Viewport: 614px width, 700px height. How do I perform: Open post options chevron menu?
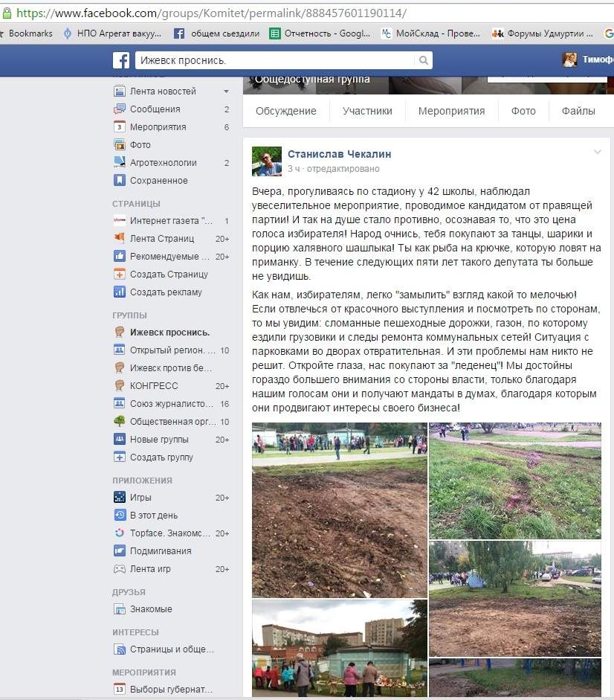pos(596,152)
